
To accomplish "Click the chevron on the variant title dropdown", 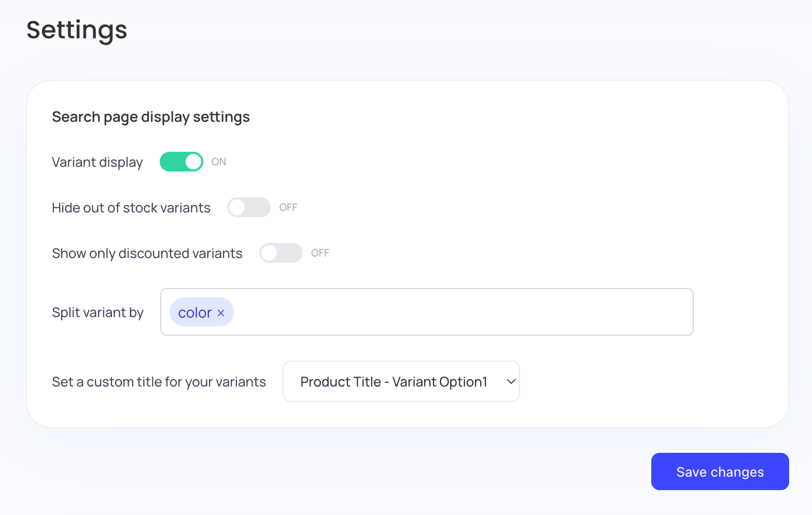I will click(511, 381).
